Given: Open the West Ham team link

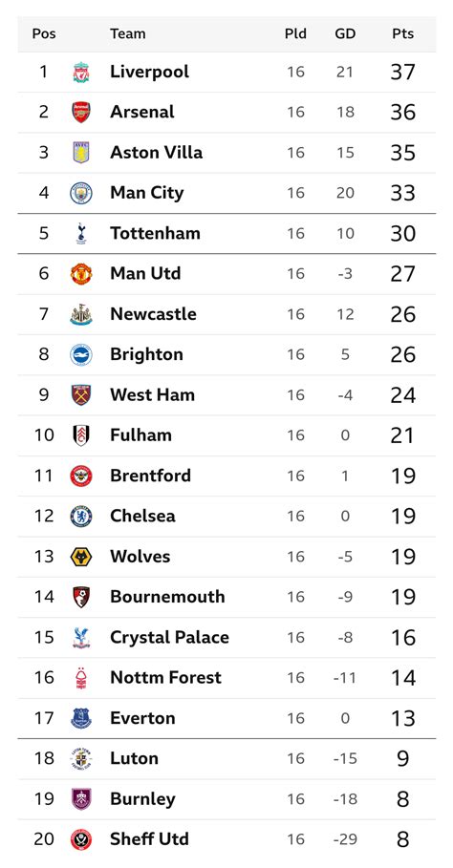Looking at the screenshot, I should 152,394.
